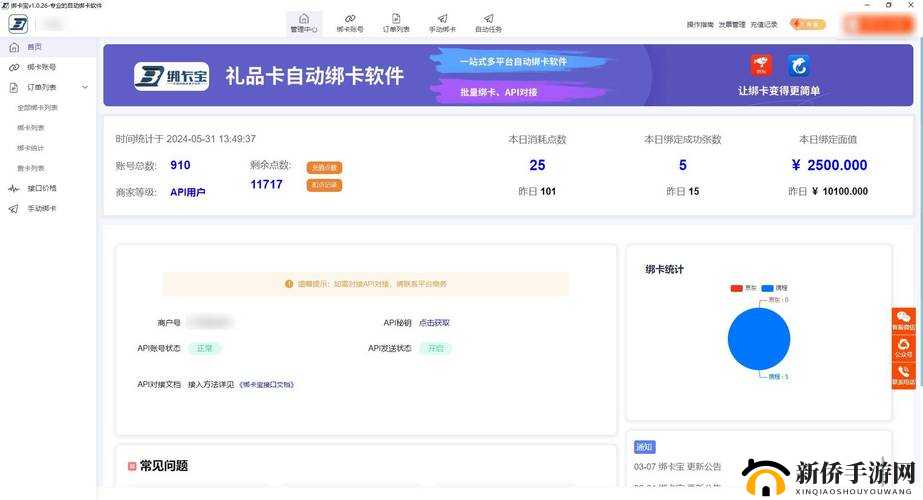Screen dimensions: 923x500
Task: Open the 绑卡宝接口文档 documentation link
Action: point(267,385)
